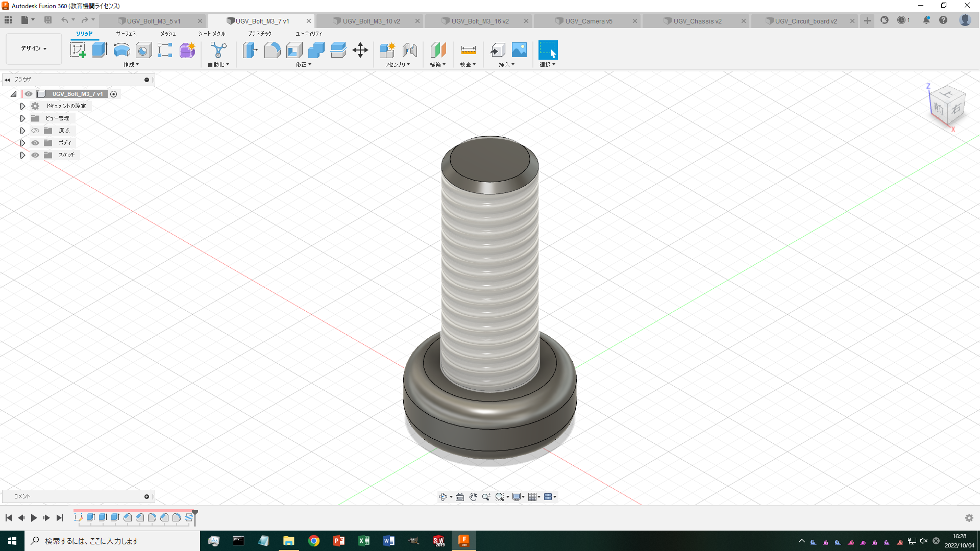Show the 原点 folder
The height and width of the screenshot is (551, 980).
[35, 130]
